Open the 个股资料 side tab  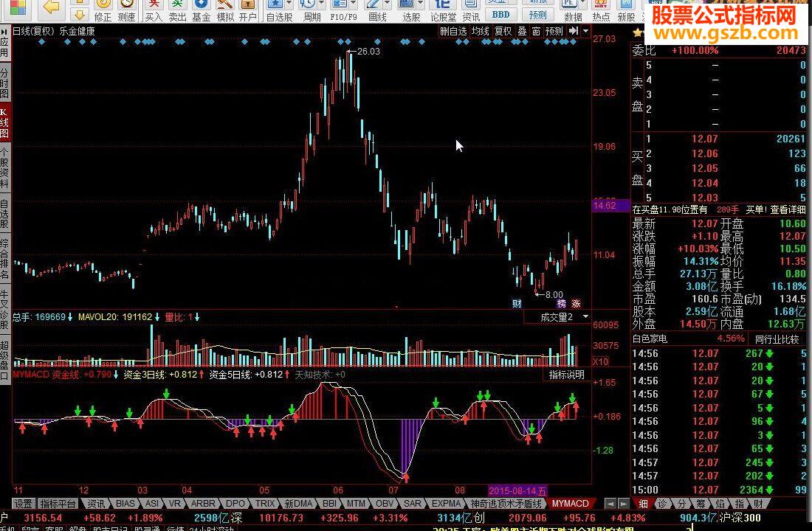point(4,168)
